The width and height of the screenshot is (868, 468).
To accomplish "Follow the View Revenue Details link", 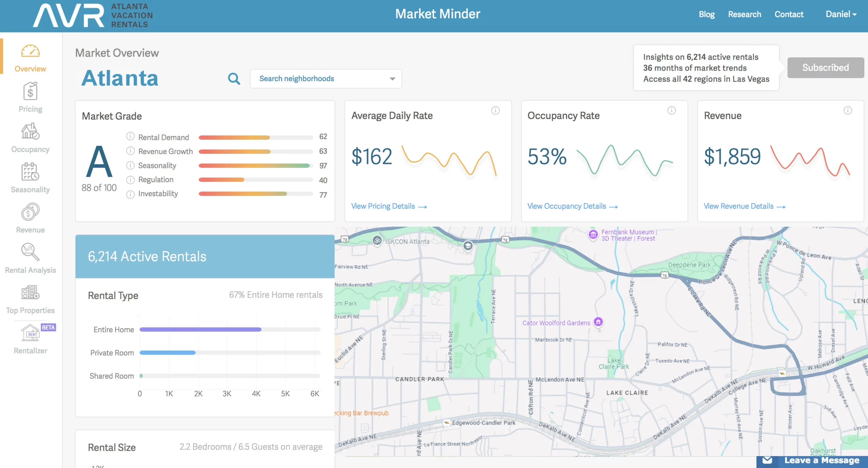I will point(745,206).
